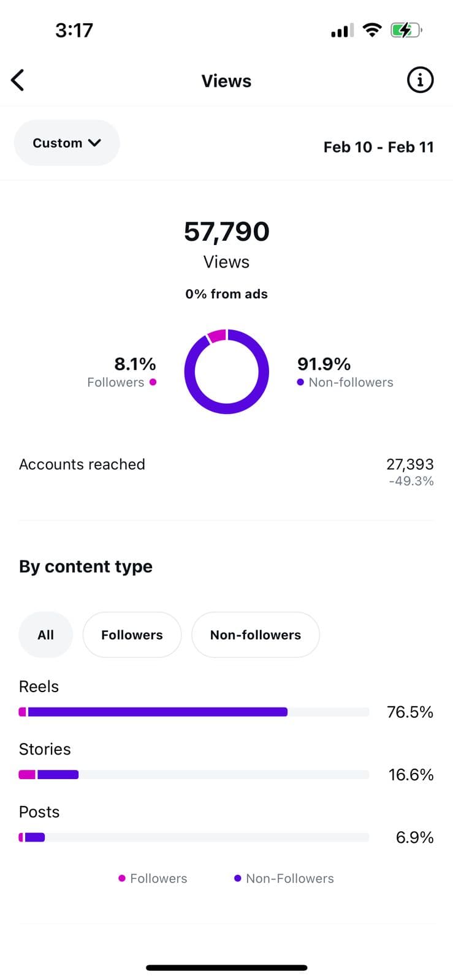The width and height of the screenshot is (453, 980).
Task: Open the info circle icon
Action: [x=420, y=80]
